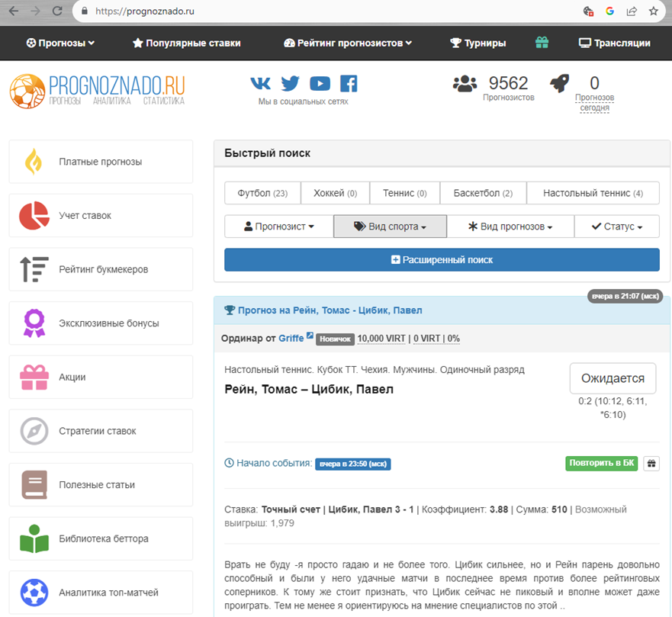Open the YouTube channel icon

click(x=320, y=83)
